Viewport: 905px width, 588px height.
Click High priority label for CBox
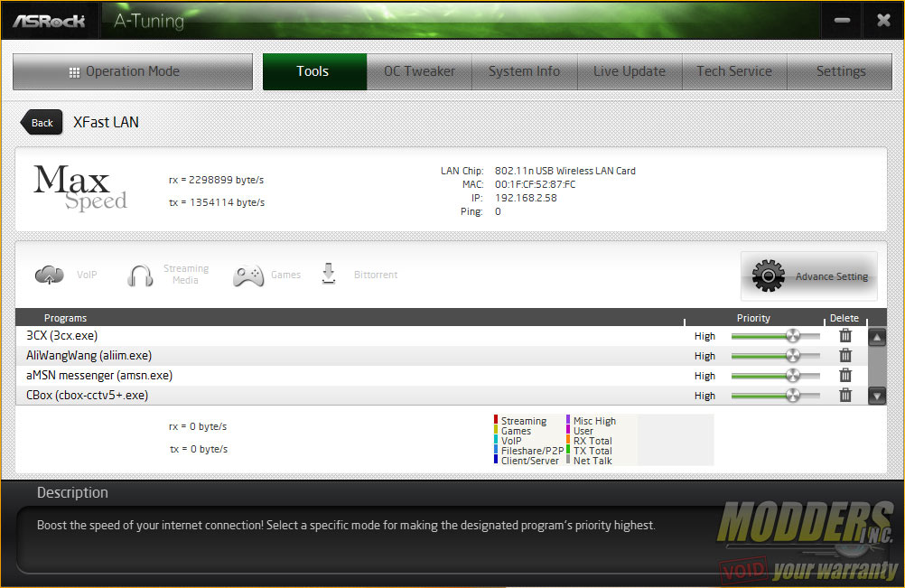pyautogui.click(x=704, y=396)
